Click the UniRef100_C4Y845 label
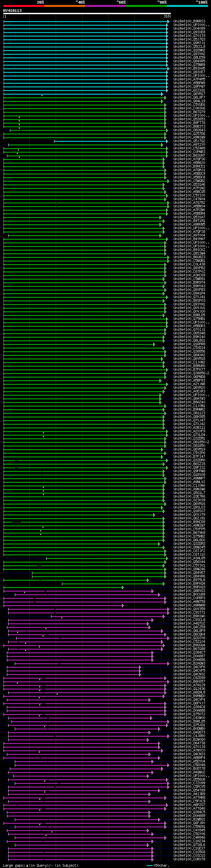This screenshot has height=868, width=211. click(x=189, y=830)
